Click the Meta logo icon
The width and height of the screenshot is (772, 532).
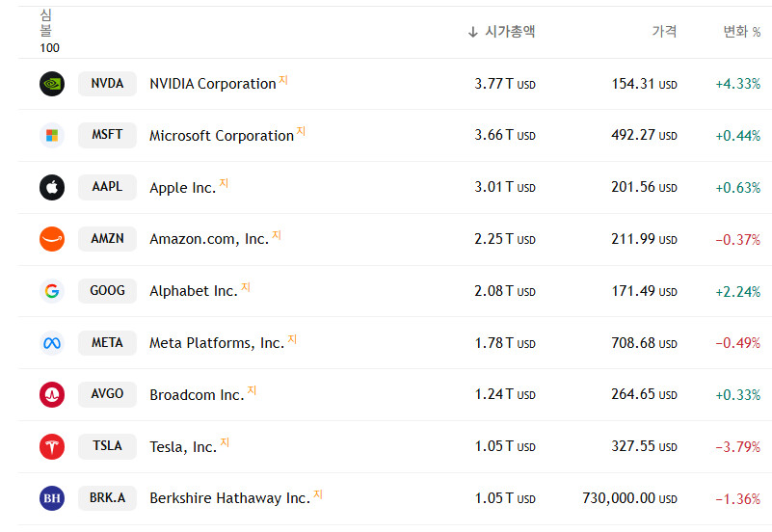point(52,343)
